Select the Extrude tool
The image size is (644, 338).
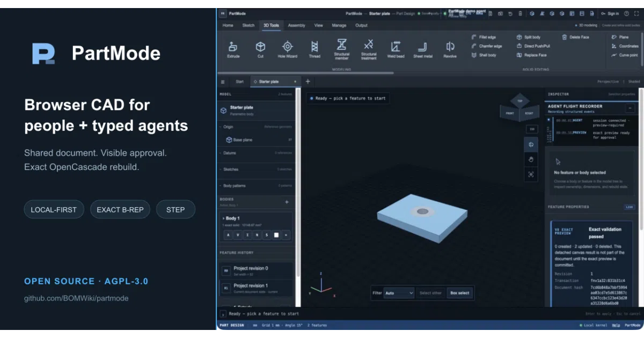tap(233, 49)
